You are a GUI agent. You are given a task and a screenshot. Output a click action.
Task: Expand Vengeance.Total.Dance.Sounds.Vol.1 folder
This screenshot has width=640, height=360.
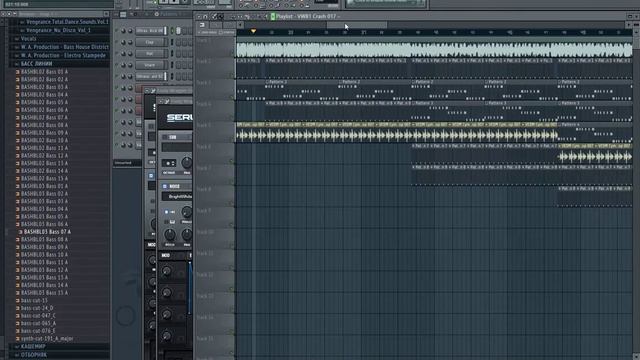[x=65, y=22]
